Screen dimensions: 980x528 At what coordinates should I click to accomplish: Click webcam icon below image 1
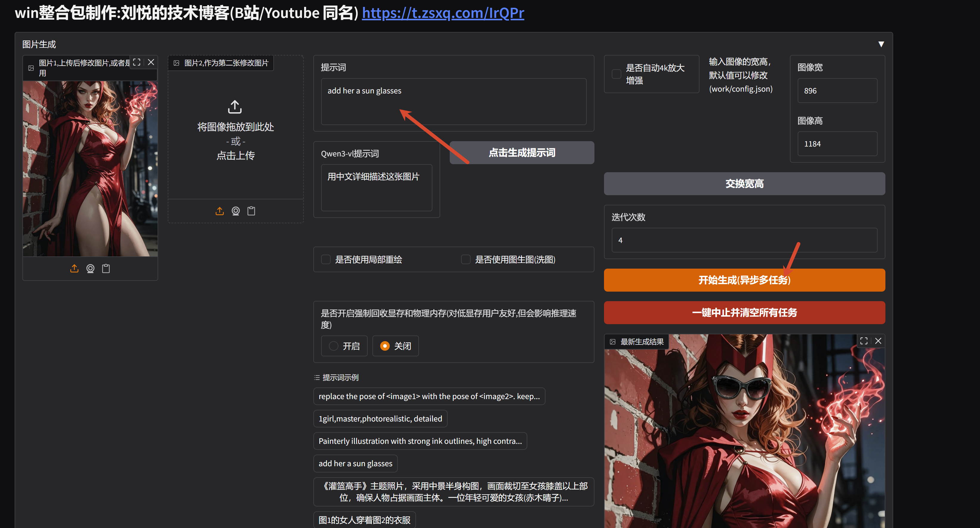pos(90,269)
